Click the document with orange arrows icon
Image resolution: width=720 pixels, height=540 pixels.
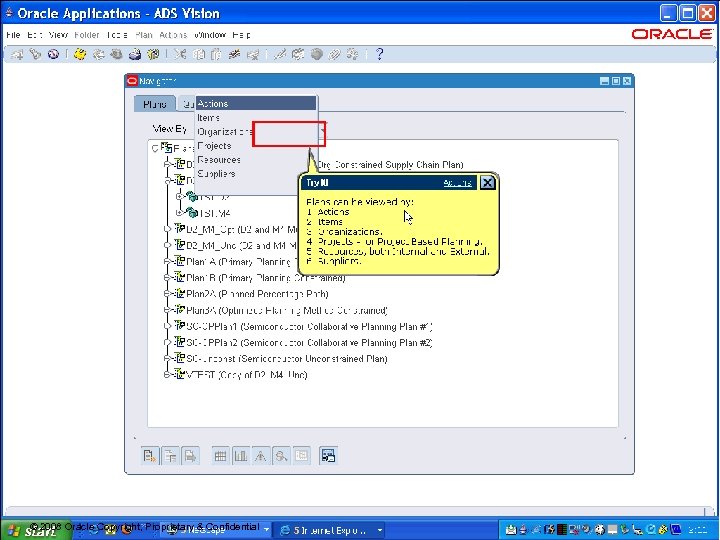pyautogui.click(x=150, y=456)
